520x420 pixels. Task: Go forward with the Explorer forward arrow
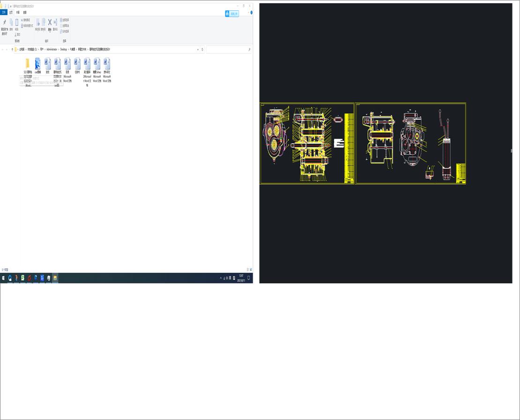7,49
